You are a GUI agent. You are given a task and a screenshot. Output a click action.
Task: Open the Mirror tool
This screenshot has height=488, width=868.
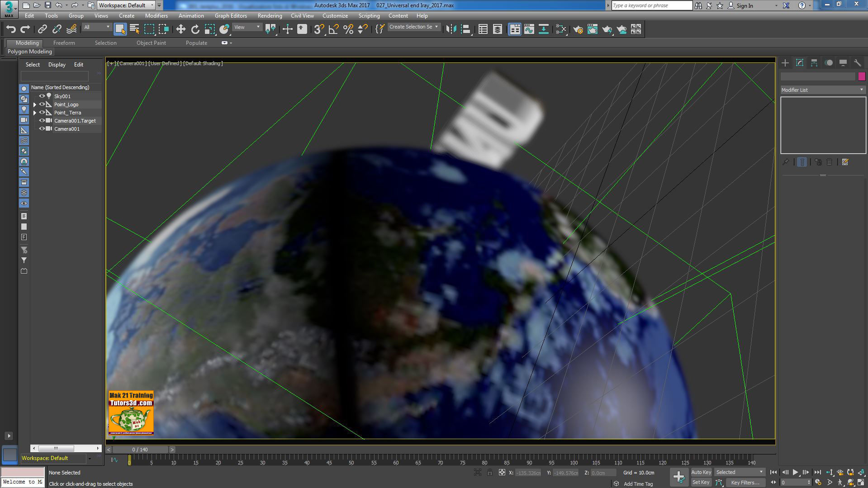pos(451,29)
